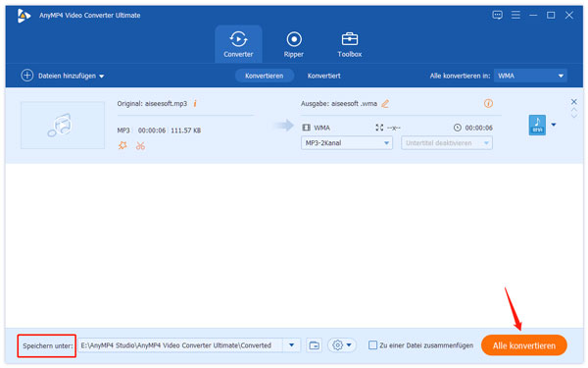Open the hamburger menu icon
Screen dimensions: 588x368
(x=515, y=15)
